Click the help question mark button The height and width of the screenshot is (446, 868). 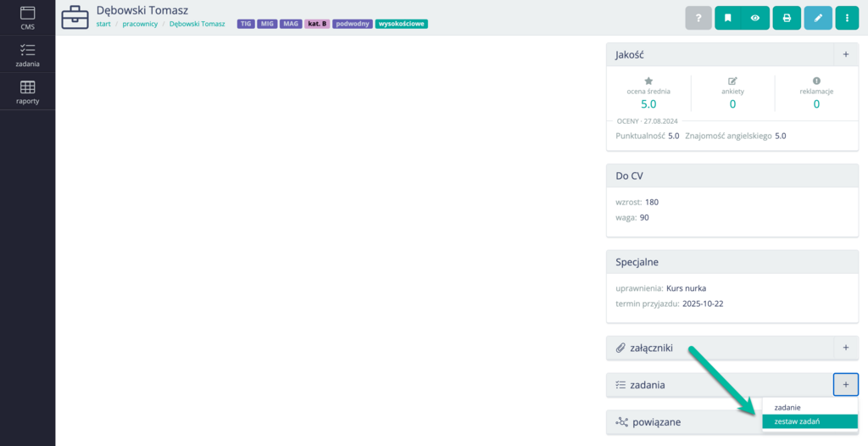pos(698,18)
